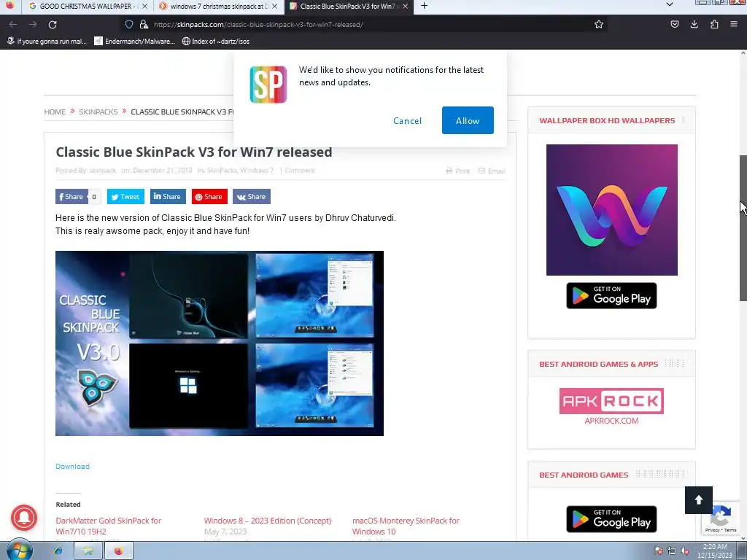Screen dimensions: 747x560
Task: Open the Pocket save icon
Action: point(675,24)
